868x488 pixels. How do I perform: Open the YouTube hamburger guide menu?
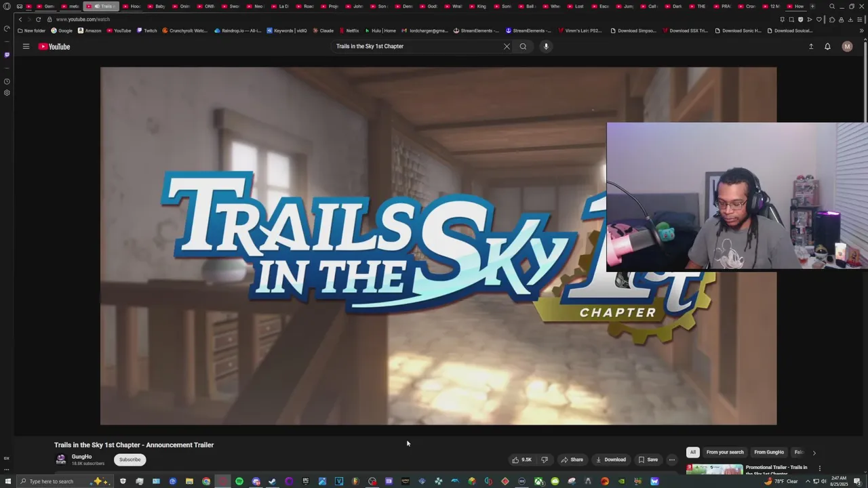click(26, 46)
